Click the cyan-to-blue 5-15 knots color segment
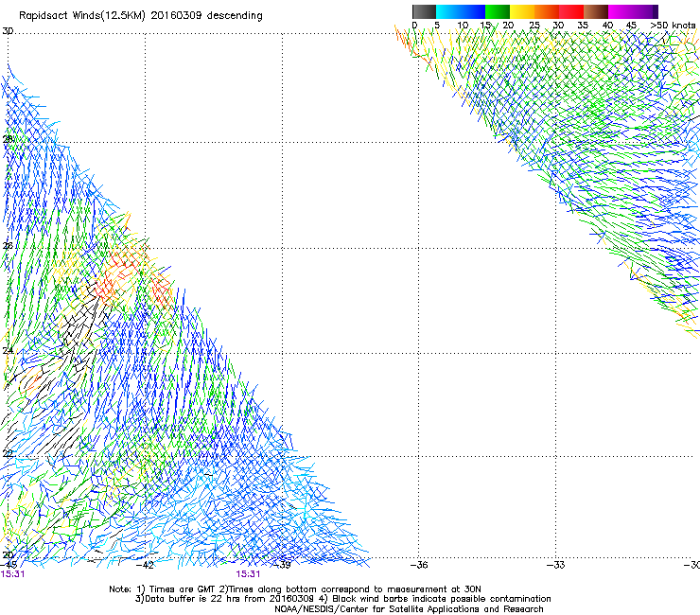This screenshot has width=700, height=615. (461, 11)
